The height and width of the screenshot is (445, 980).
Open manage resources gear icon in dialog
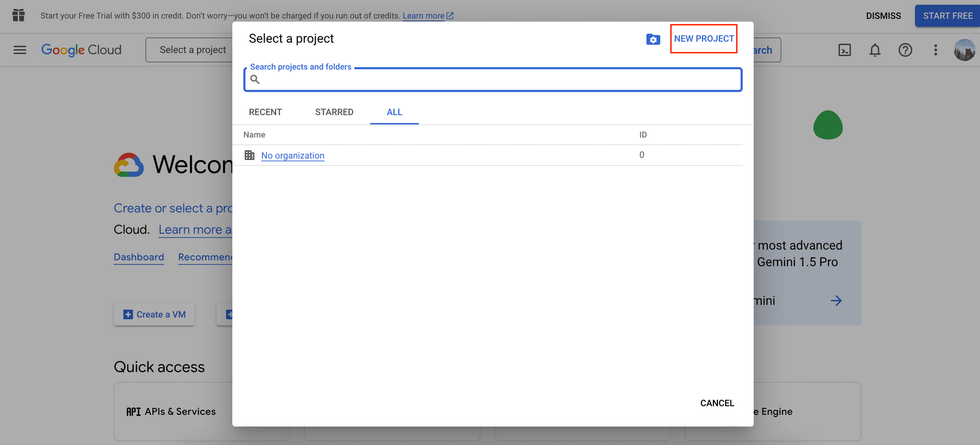(x=653, y=39)
